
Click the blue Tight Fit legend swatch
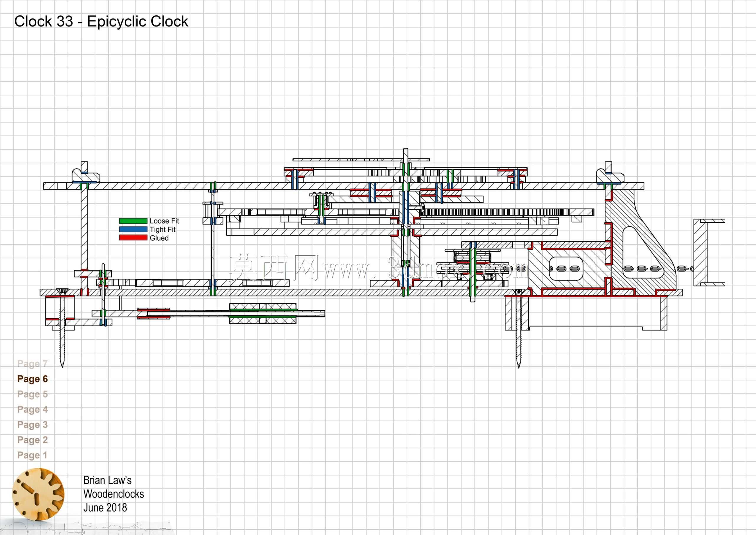coord(133,229)
